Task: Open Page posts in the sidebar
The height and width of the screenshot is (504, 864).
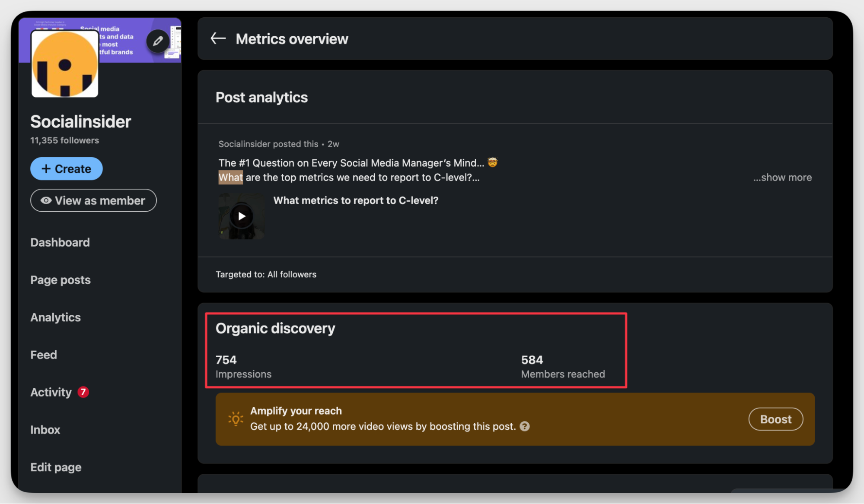Action: tap(61, 280)
